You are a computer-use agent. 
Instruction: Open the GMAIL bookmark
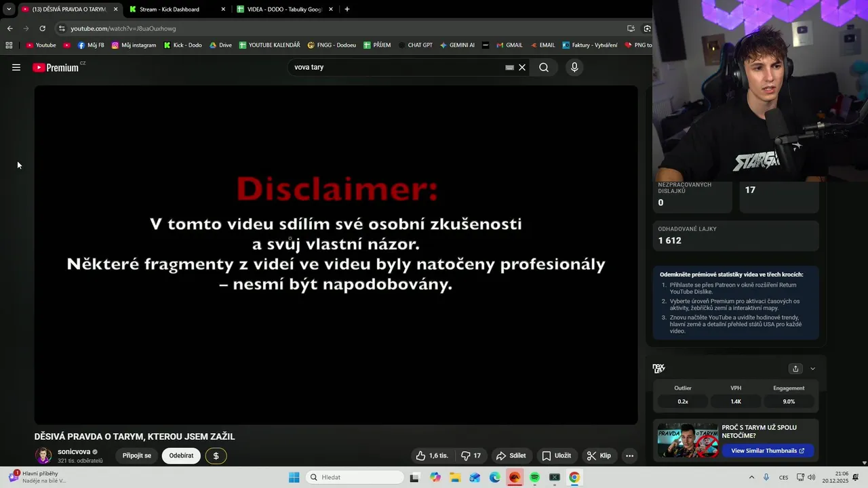509,45
